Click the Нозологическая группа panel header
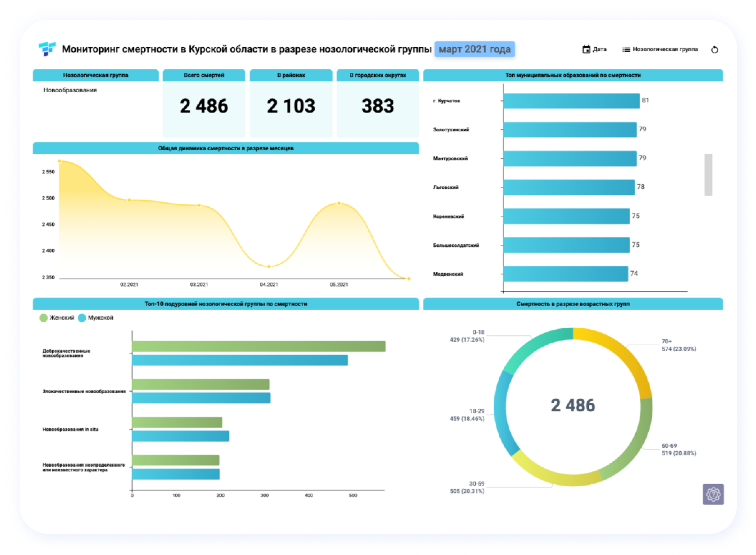756x555 pixels. coord(95,75)
